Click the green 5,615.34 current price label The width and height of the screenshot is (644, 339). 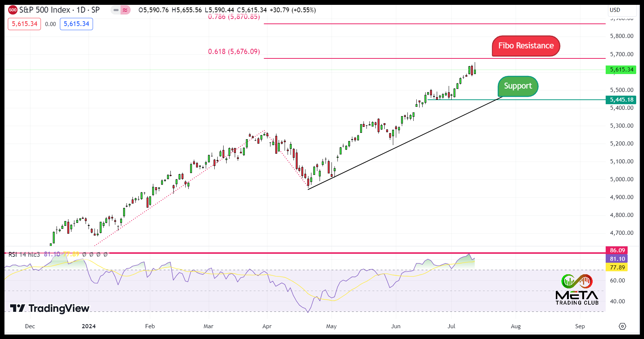[621, 70]
